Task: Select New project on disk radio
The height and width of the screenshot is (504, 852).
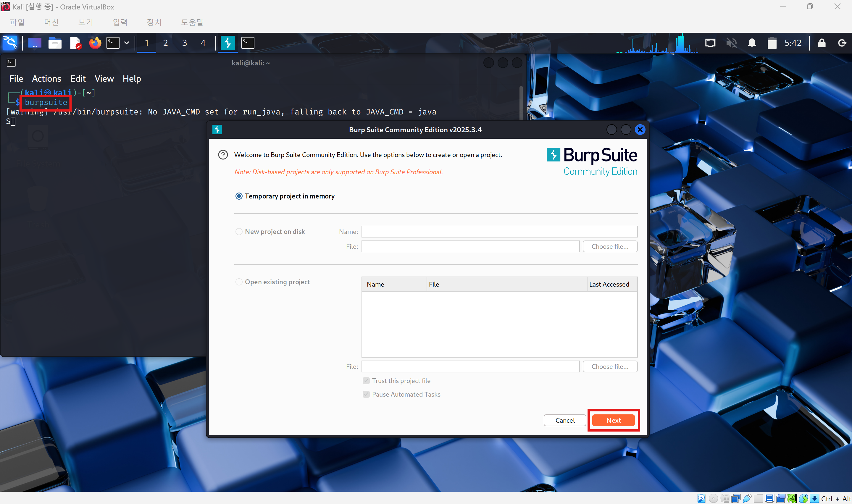Action: pyautogui.click(x=239, y=232)
